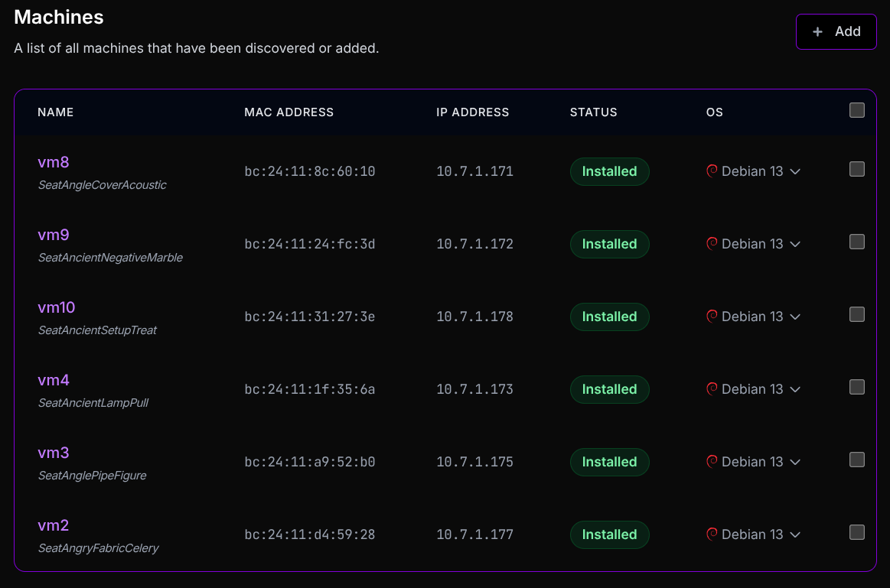Open the vm9 machine details link
The width and height of the screenshot is (890, 588).
point(53,235)
